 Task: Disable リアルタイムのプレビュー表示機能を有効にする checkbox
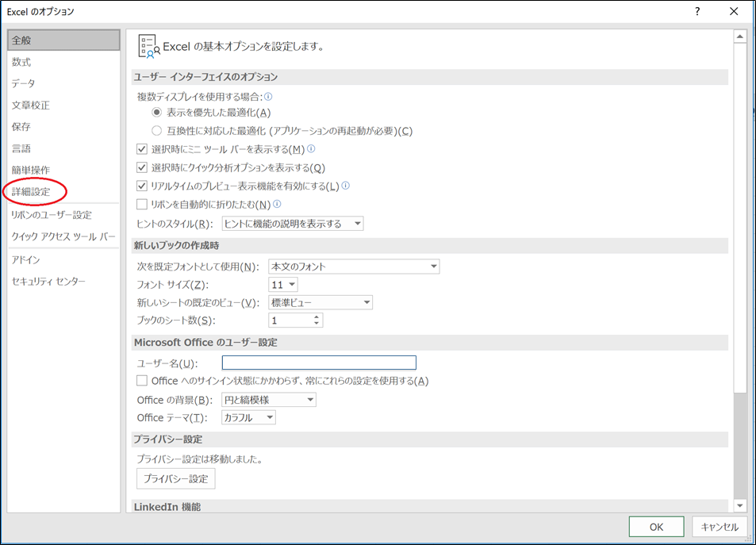click(x=142, y=186)
